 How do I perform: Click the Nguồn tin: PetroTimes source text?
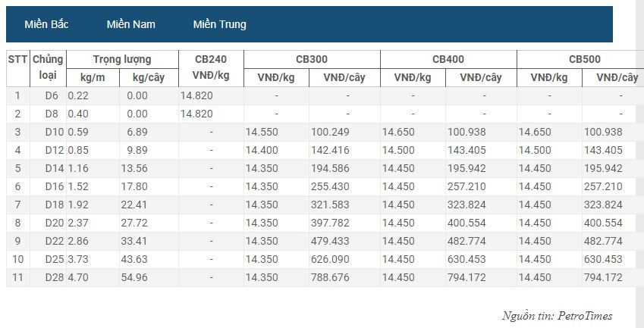557,316
